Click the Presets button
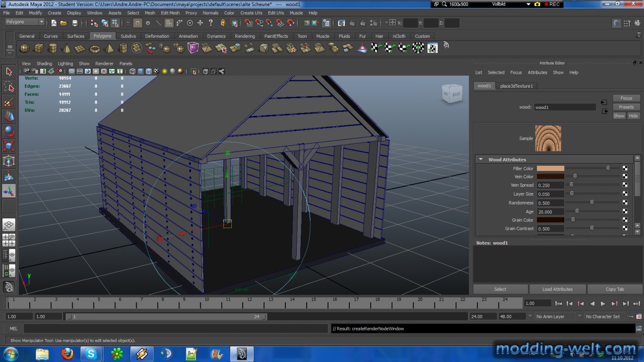The image size is (644, 362). (626, 107)
